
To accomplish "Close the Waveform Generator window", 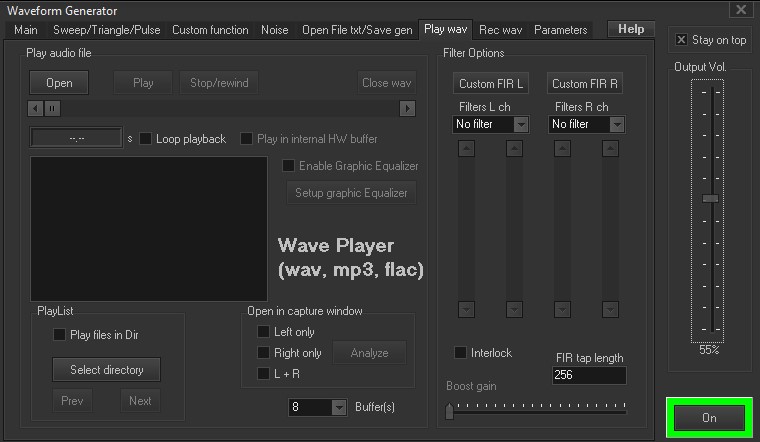I will coord(741,9).
